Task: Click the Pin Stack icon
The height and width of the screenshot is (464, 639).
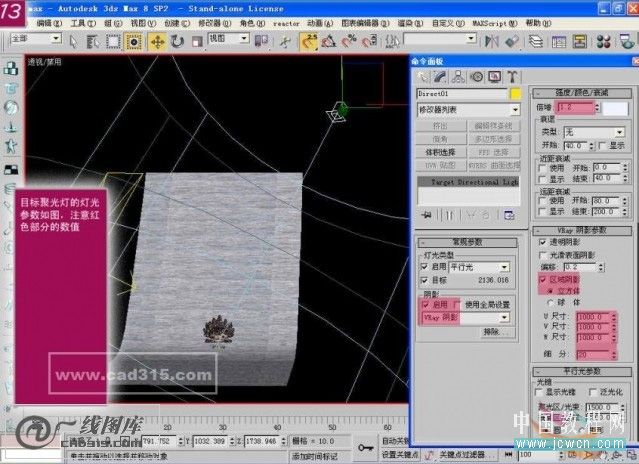Action: [426, 215]
